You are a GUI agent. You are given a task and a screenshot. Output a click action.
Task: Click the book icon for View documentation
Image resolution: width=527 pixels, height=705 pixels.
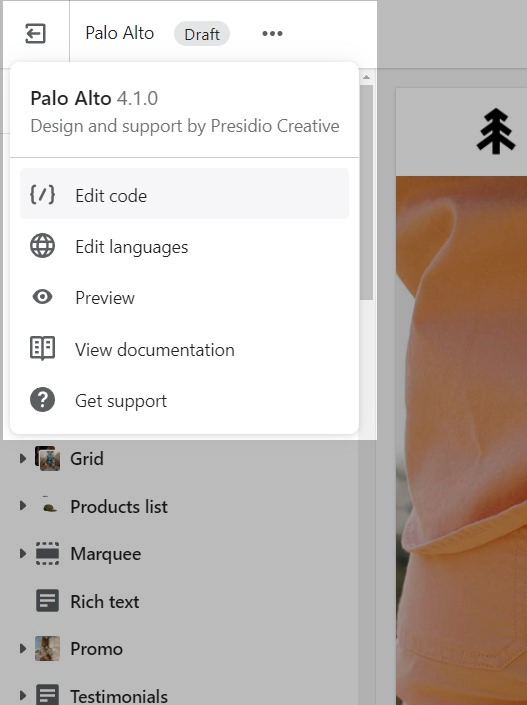click(x=42, y=348)
